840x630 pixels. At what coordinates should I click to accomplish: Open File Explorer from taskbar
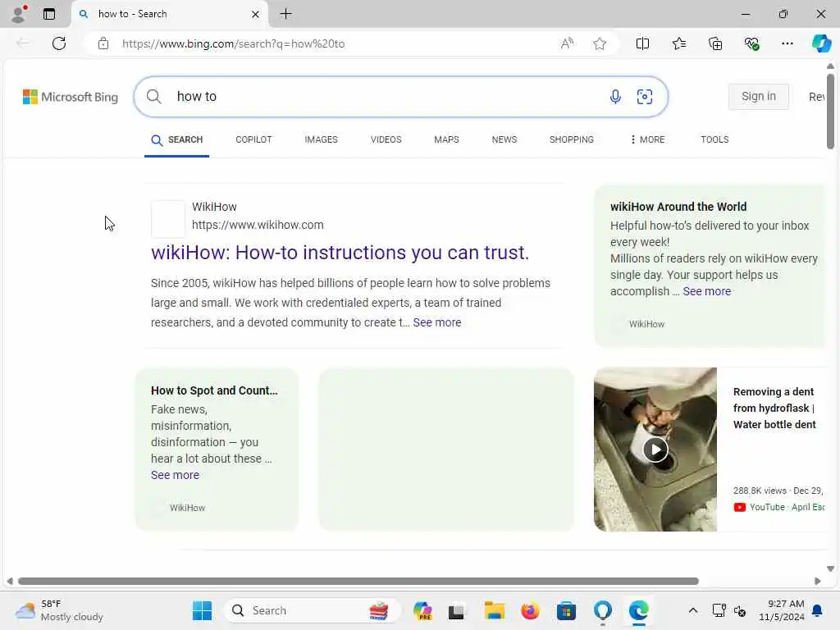click(x=494, y=610)
